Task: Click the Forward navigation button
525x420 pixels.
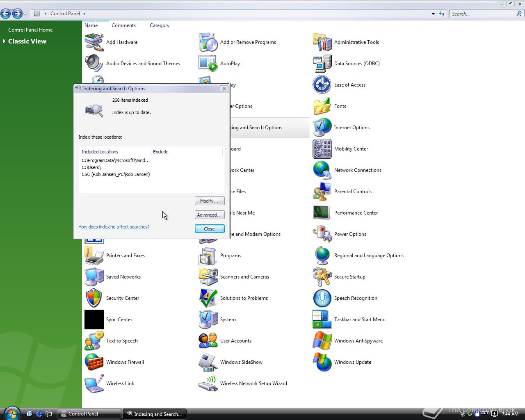Action: click(17, 14)
